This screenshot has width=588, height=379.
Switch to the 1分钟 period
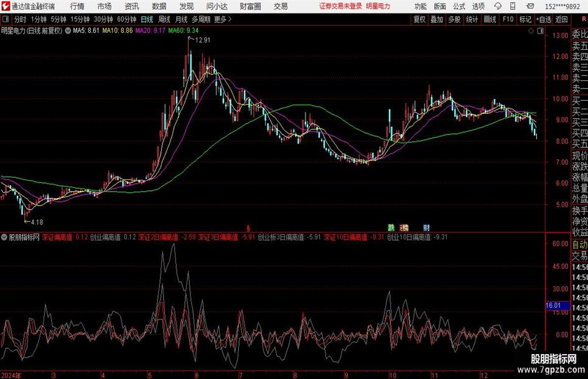pyautogui.click(x=39, y=19)
